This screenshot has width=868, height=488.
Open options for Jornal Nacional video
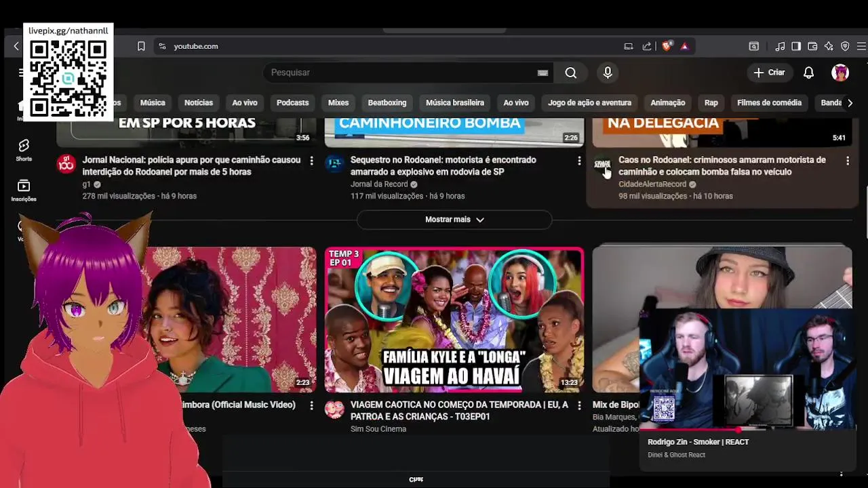(311, 161)
